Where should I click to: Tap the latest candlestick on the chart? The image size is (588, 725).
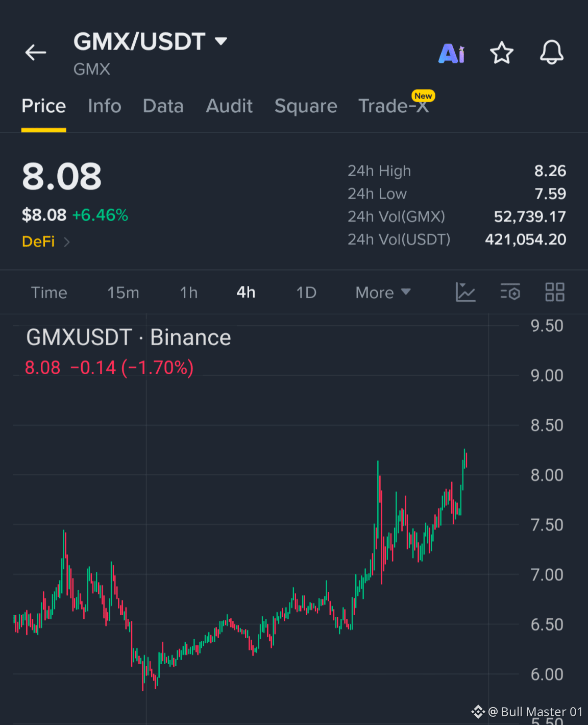coord(467,460)
